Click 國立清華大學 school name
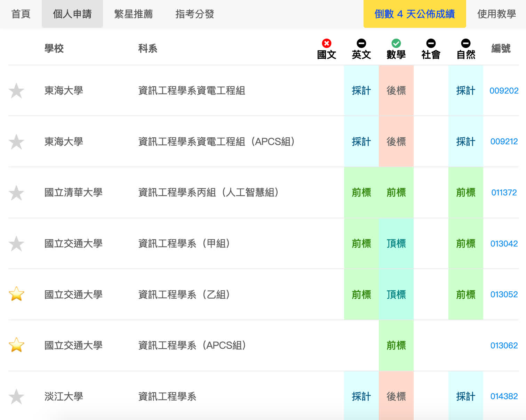 [73, 193]
